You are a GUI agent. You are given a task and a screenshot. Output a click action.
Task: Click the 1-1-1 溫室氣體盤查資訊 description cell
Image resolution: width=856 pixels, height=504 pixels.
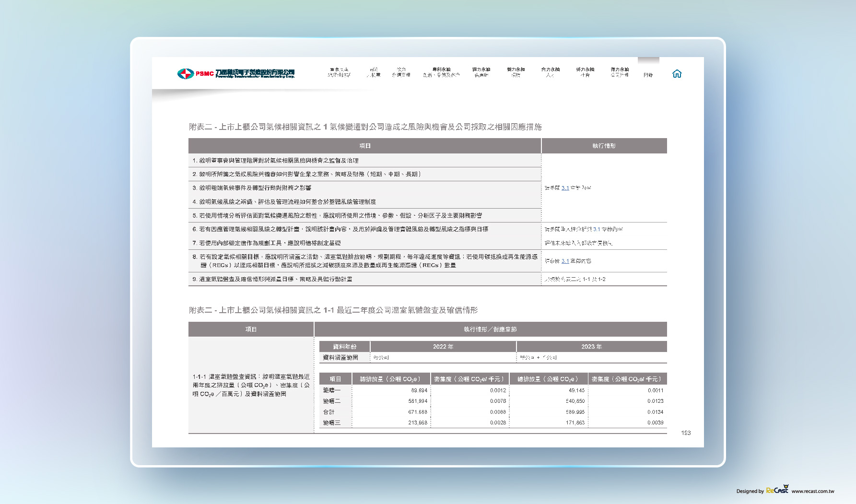tap(251, 385)
